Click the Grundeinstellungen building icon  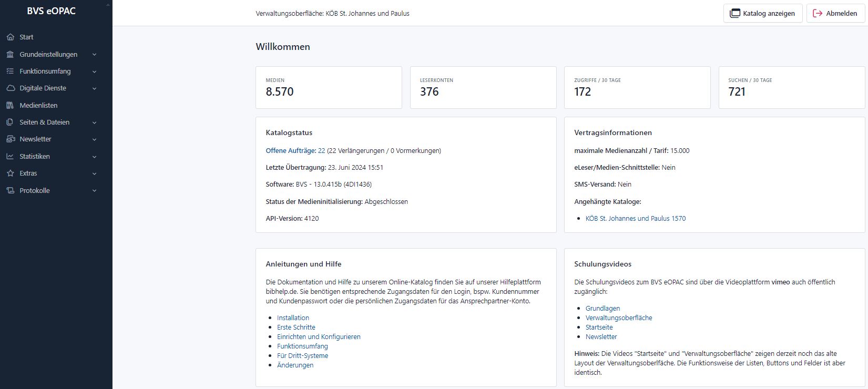(10, 55)
